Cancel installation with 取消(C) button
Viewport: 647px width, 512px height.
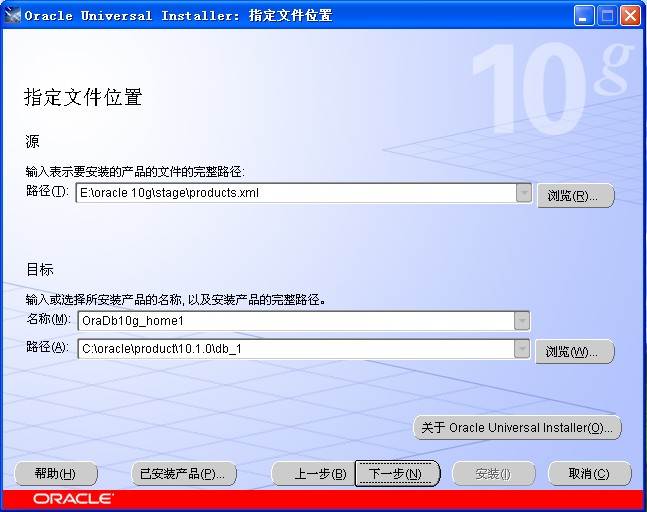tap(589, 474)
